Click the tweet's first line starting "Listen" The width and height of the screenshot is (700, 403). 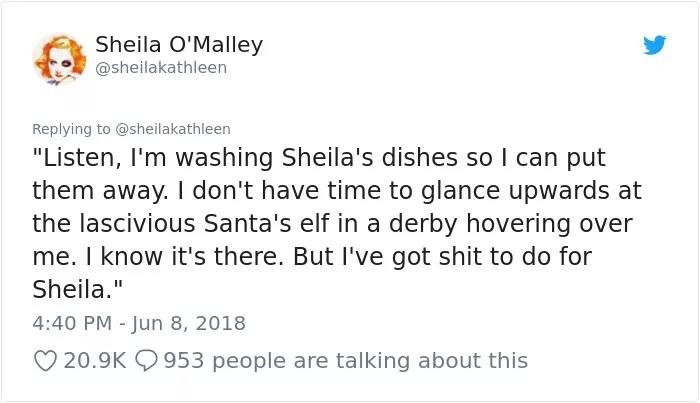(320, 158)
